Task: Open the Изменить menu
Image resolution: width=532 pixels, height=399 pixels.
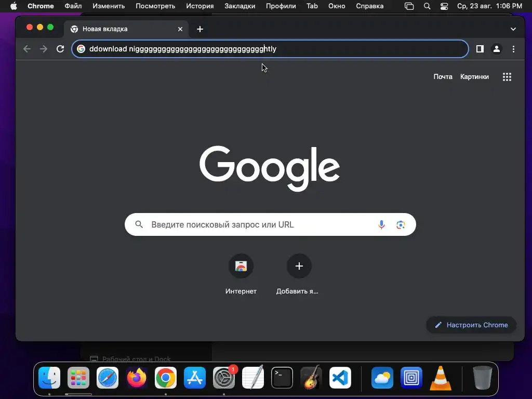Action: (x=109, y=6)
